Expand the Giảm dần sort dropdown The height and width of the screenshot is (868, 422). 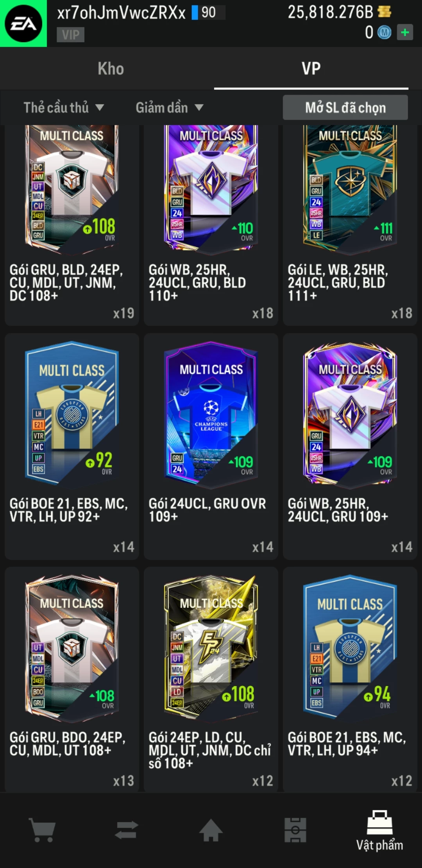169,108
